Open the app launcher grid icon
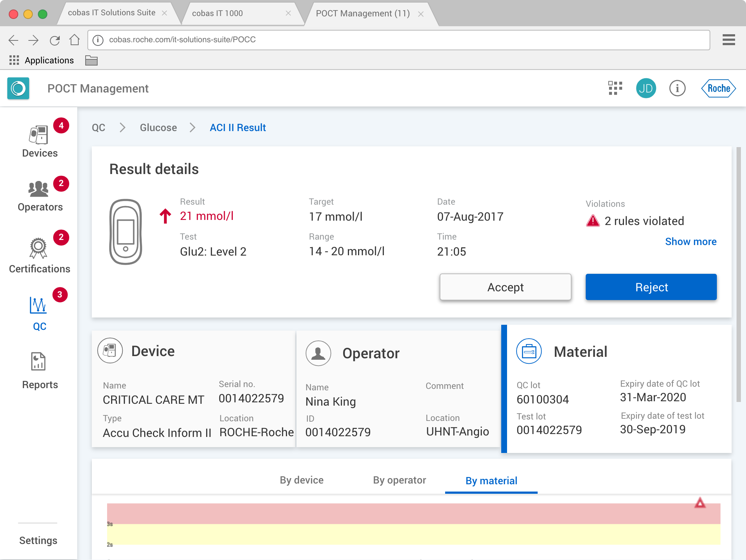The width and height of the screenshot is (746, 560). (x=615, y=88)
